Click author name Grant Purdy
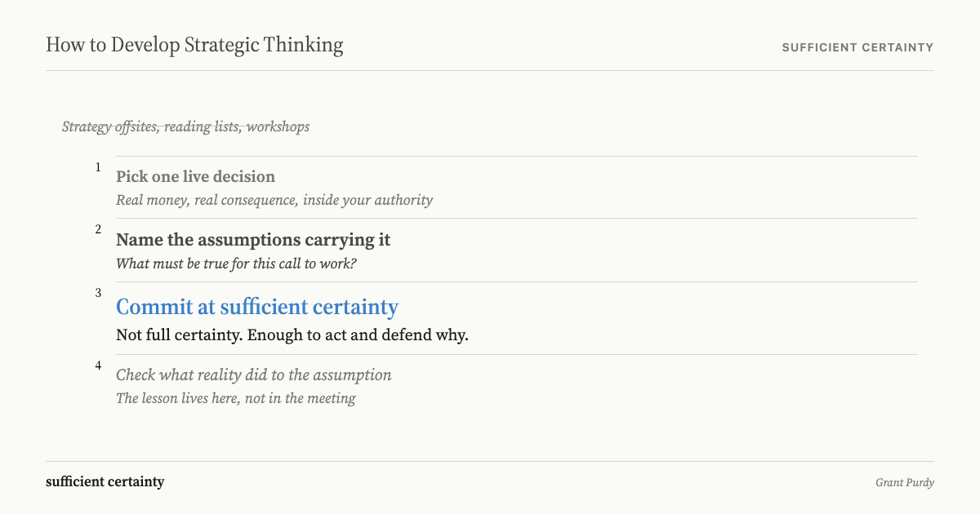Image resolution: width=980 pixels, height=514 pixels. [905, 483]
